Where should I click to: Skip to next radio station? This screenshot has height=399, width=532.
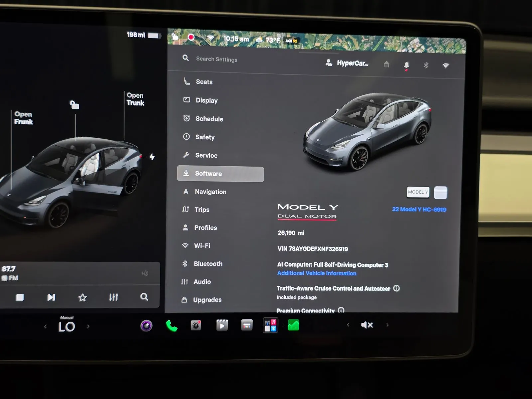[51, 297]
